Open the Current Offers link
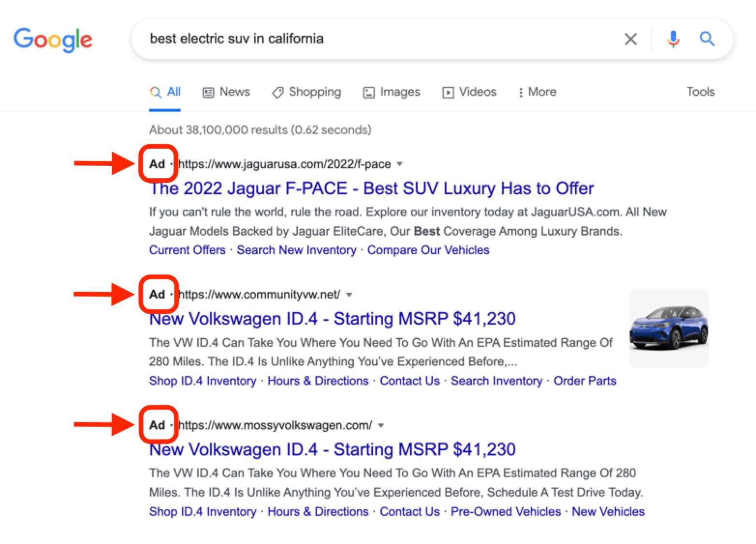 pos(188,250)
